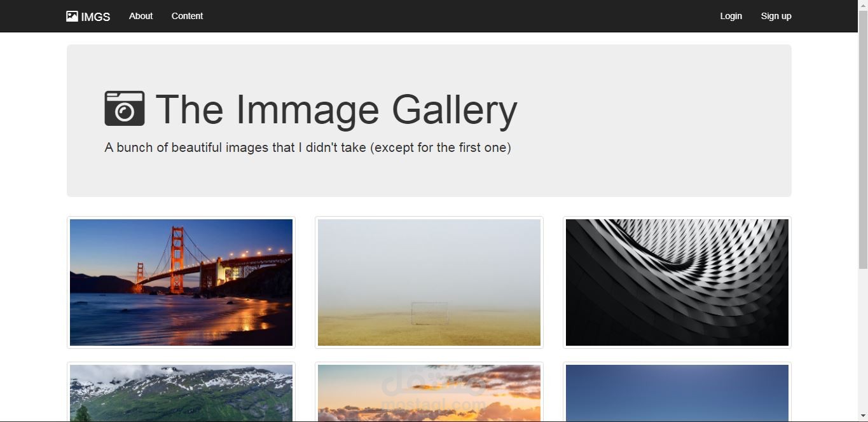868x422 pixels.
Task: Click the 'A bunch of beautiful images' subtitle
Action: (x=308, y=147)
